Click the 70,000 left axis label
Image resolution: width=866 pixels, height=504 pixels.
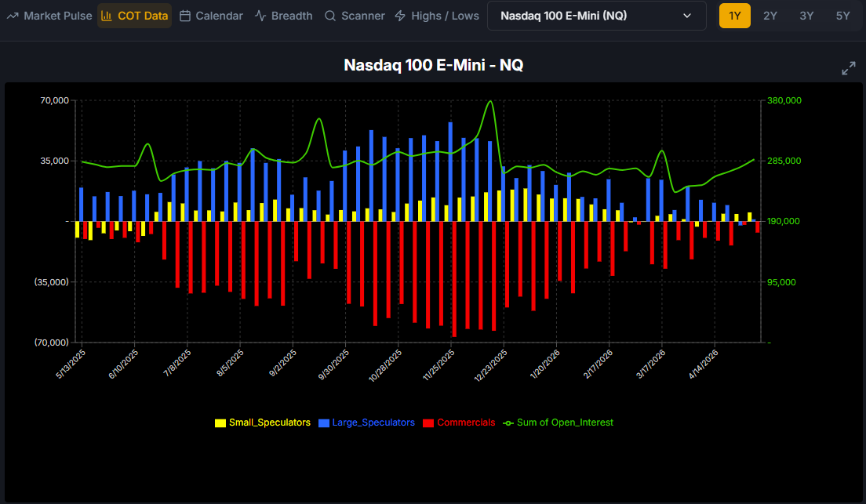(55, 100)
